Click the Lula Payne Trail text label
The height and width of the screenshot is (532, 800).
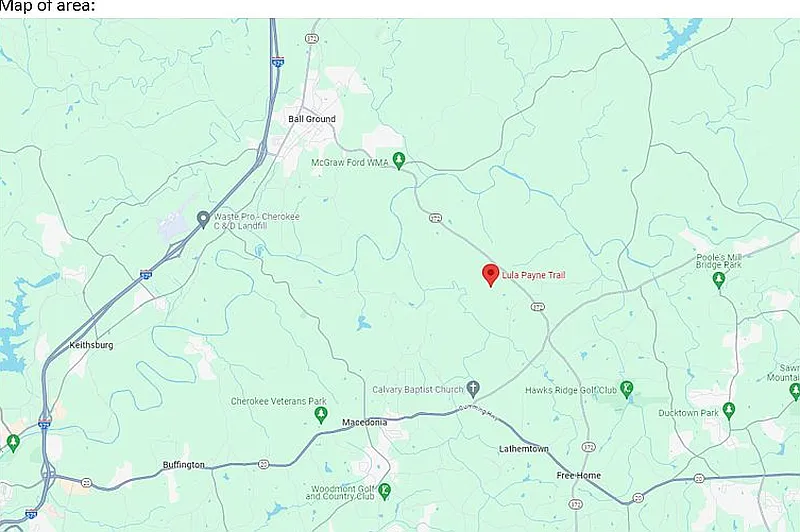(x=534, y=275)
